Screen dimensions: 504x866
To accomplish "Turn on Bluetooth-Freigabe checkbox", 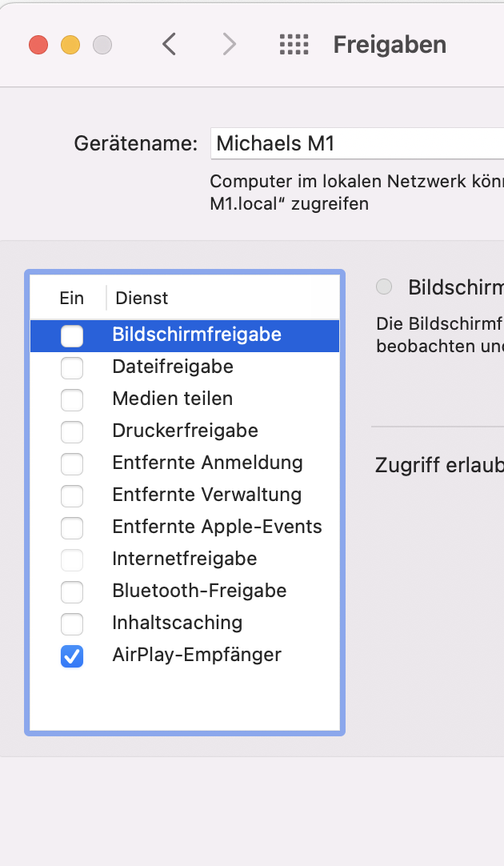I will coord(72,592).
